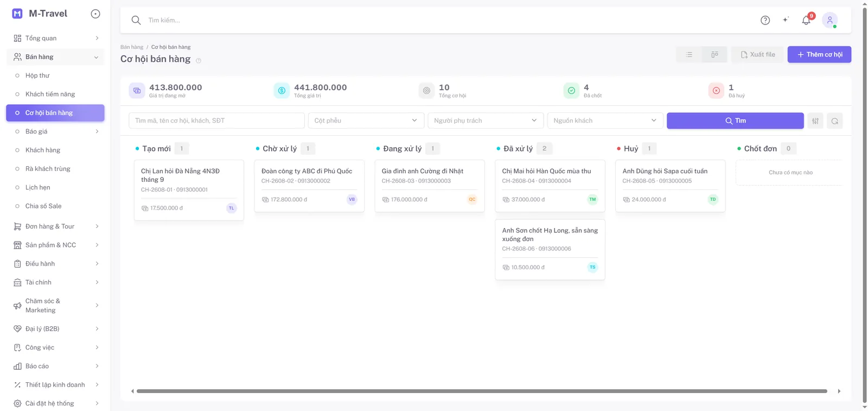Viewport: 868px width, 411px height.
Task: Collapse the sidebar using the circle icon
Action: (95, 14)
